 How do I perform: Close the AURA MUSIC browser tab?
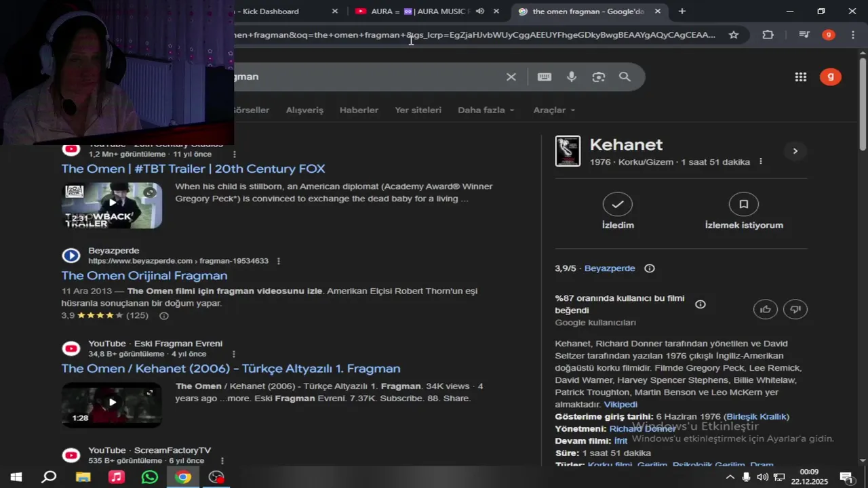pos(496,12)
